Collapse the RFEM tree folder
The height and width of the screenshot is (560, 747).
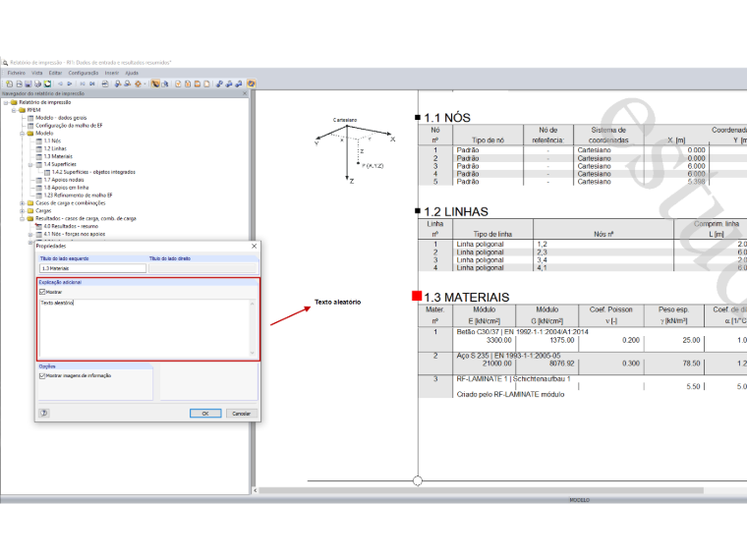[14, 110]
